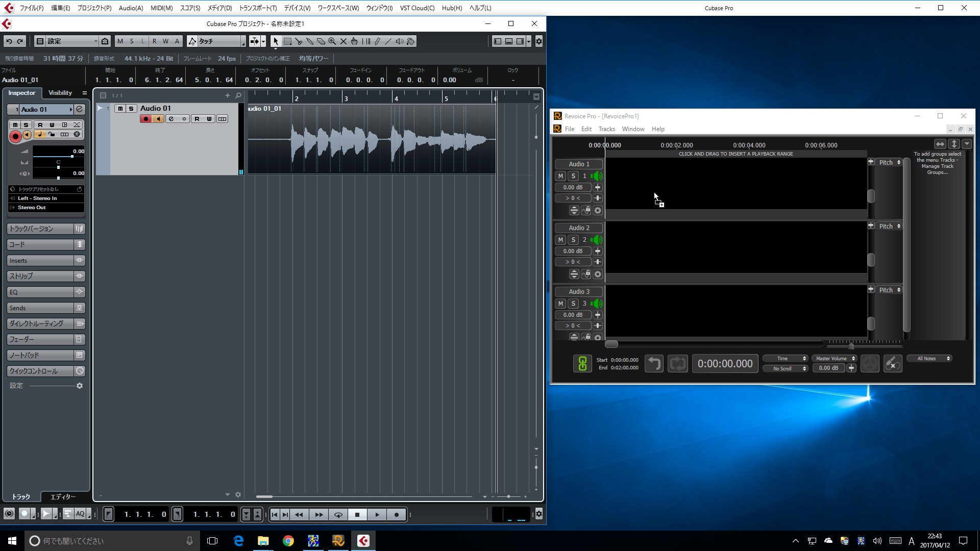The width and height of the screenshot is (980, 551).
Task: Select the Color paint bucket tool
Action: [411, 41]
